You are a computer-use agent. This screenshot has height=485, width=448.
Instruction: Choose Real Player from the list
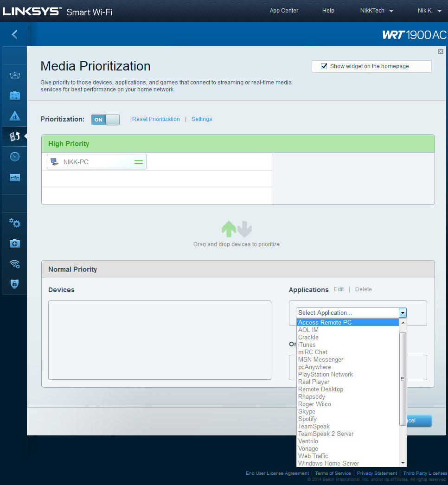pos(347,382)
